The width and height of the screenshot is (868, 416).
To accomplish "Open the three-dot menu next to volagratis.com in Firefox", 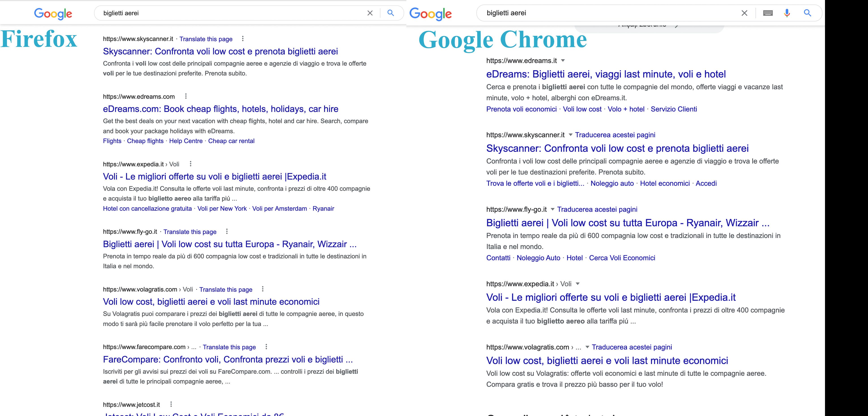I will pyautogui.click(x=263, y=289).
